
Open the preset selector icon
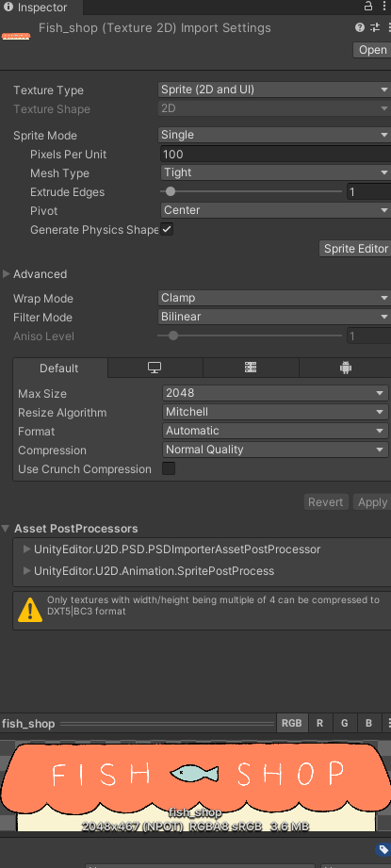[375, 27]
